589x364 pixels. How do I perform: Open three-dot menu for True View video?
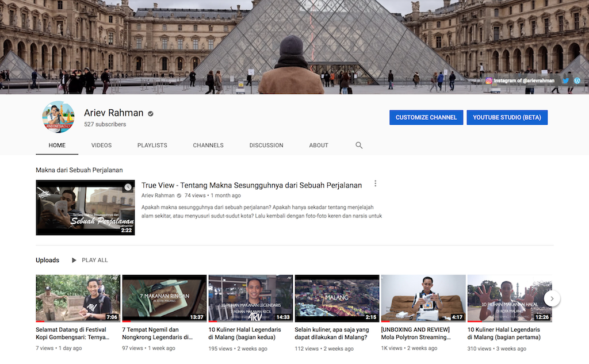(x=376, y=183)
